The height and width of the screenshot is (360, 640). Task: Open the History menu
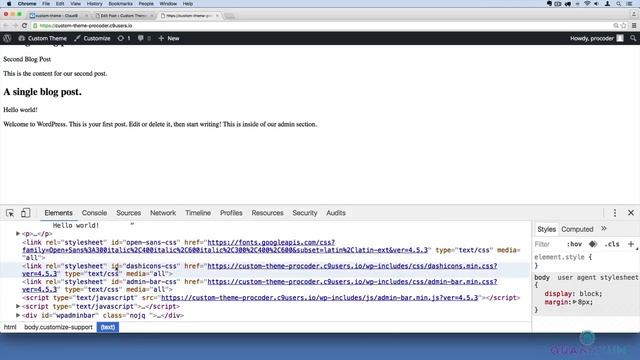coord(94,4)
